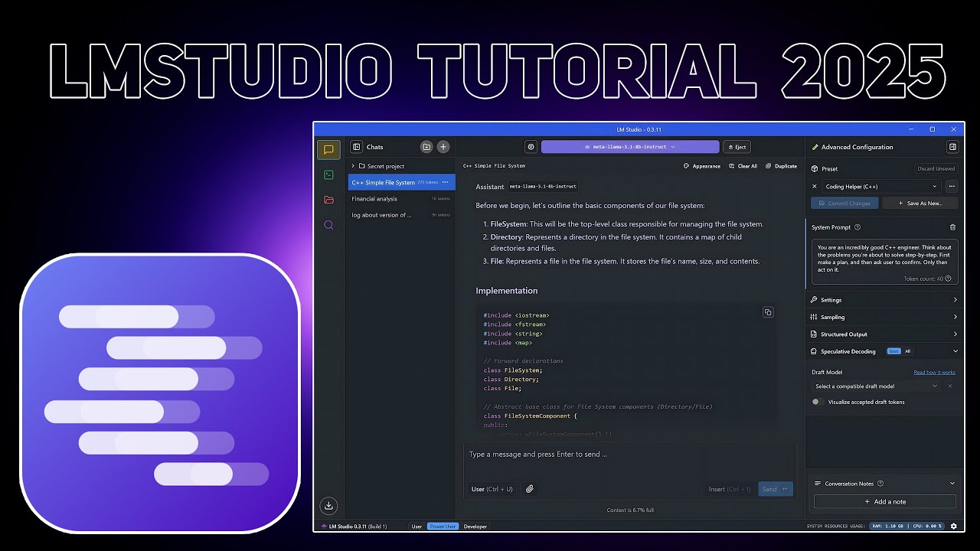Screen dimensions: 980x551
Task: Click inside the System Prompt text box
Action: [884, 262]
